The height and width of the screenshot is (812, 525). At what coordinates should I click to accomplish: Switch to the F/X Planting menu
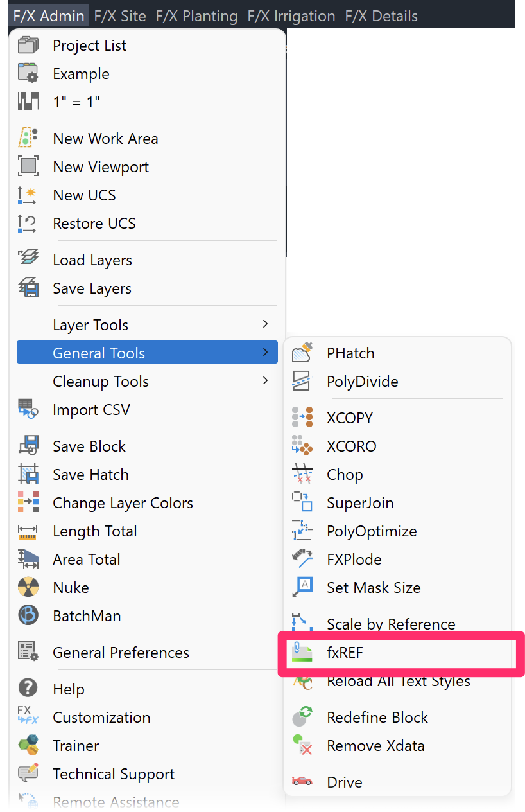pos(196,15)
